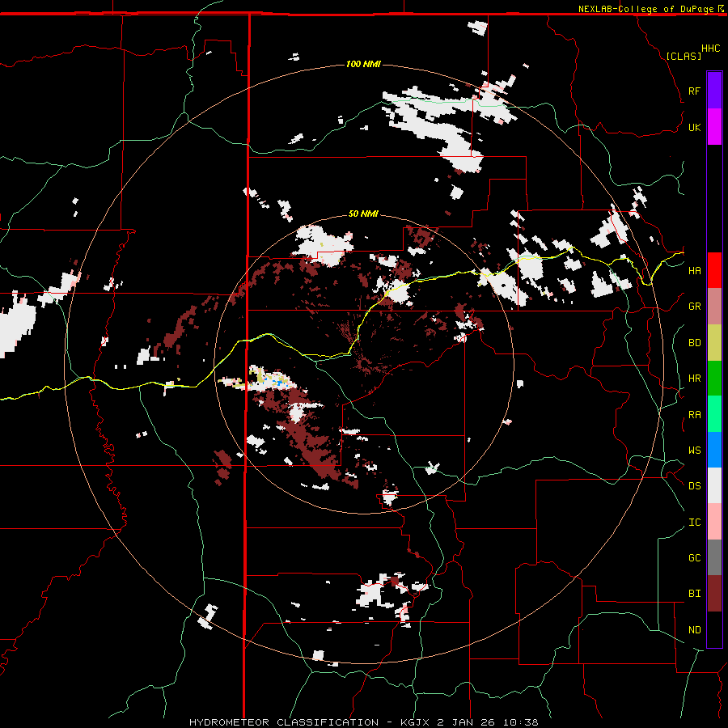Viewport: 728px width, 728px height.
Task: Click the 'RF' legend label
Action: point(694,91)
